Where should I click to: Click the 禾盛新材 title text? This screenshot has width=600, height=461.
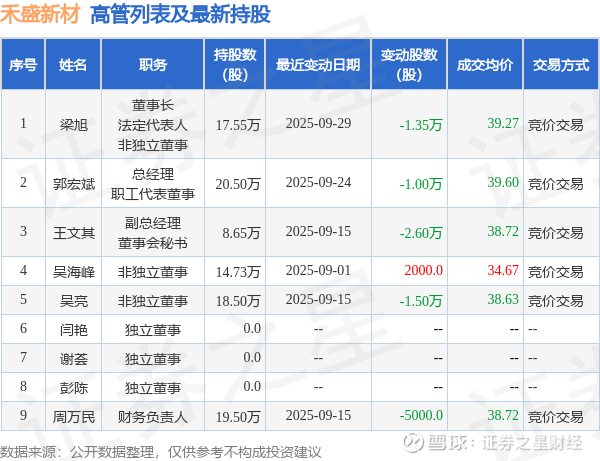[40, 15]
